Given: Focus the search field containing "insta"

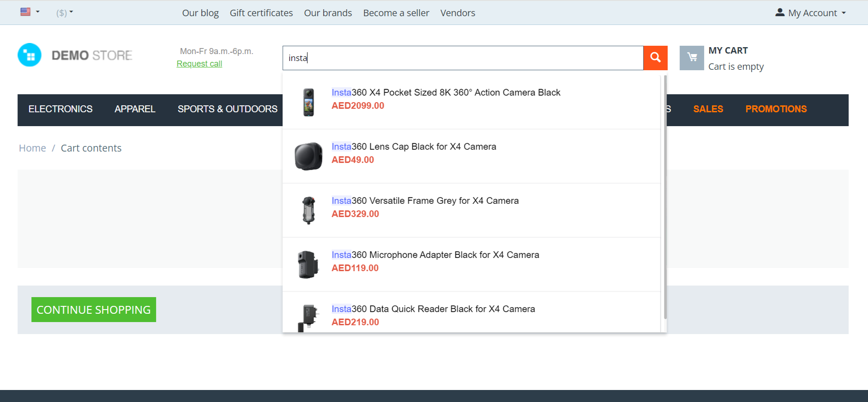Looking at the screenshot, I should pos(463,58).
